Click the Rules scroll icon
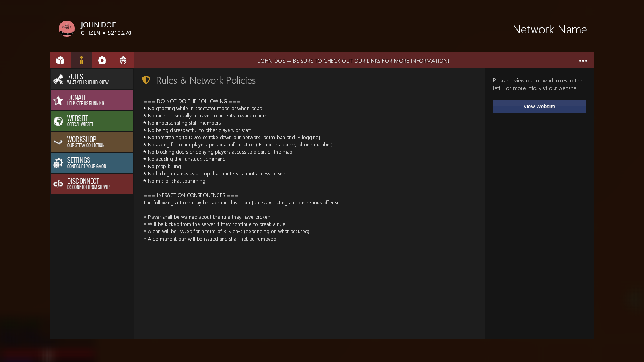The width and height of the screenshot is (644, 362). click(x=58, y=80)
